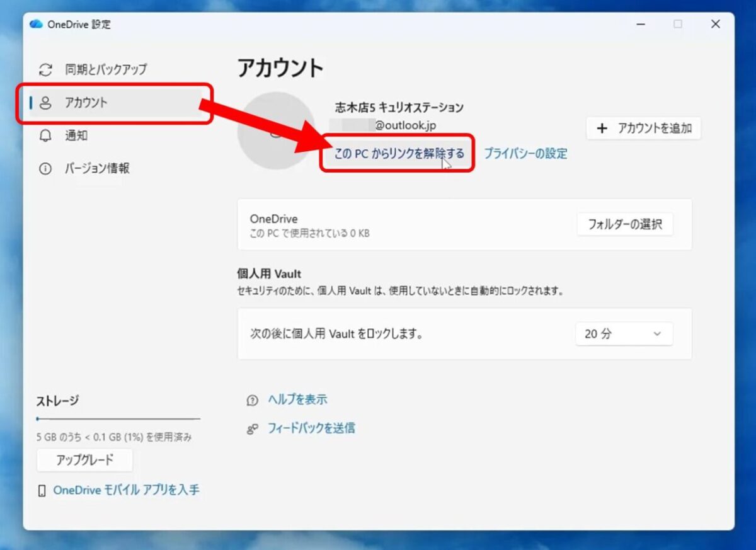Click the info icon beside バージョン情報
The height and width of the screenshot is (550, 756).
44,168
